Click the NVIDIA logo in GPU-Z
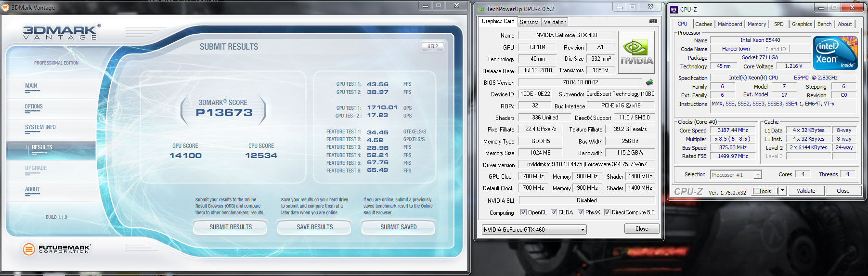 [x=636, y=53]
